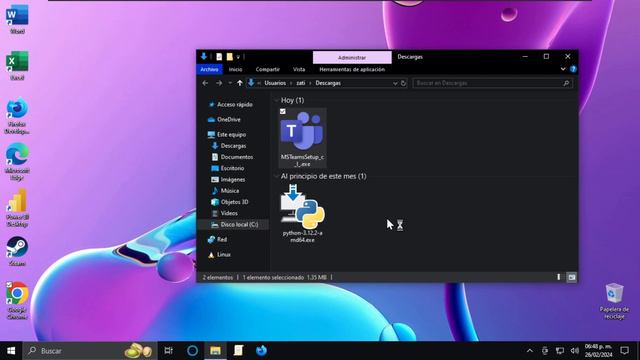Switch to large icons view in status bar
Screen dimensions: 640x360
pos(572,277)
